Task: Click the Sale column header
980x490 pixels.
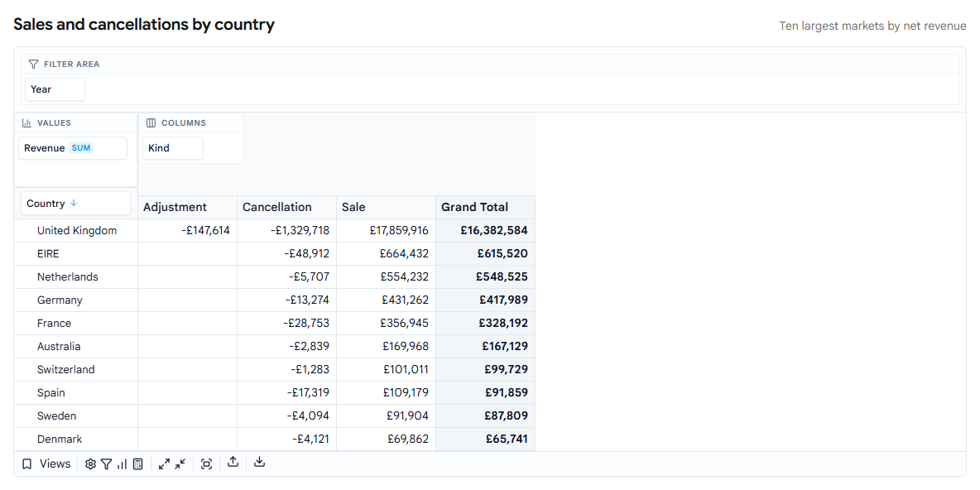Action: [x=387, y=207]
